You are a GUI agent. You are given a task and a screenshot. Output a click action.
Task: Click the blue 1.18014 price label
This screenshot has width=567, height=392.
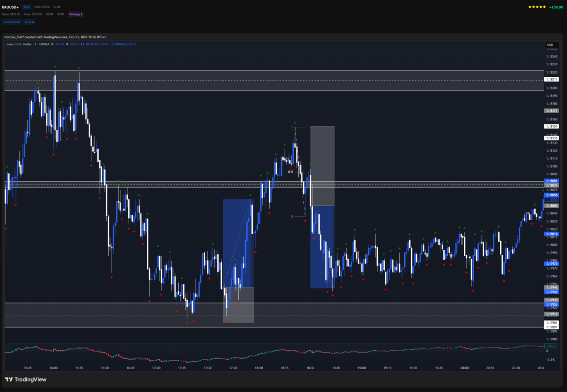point(551,234)
